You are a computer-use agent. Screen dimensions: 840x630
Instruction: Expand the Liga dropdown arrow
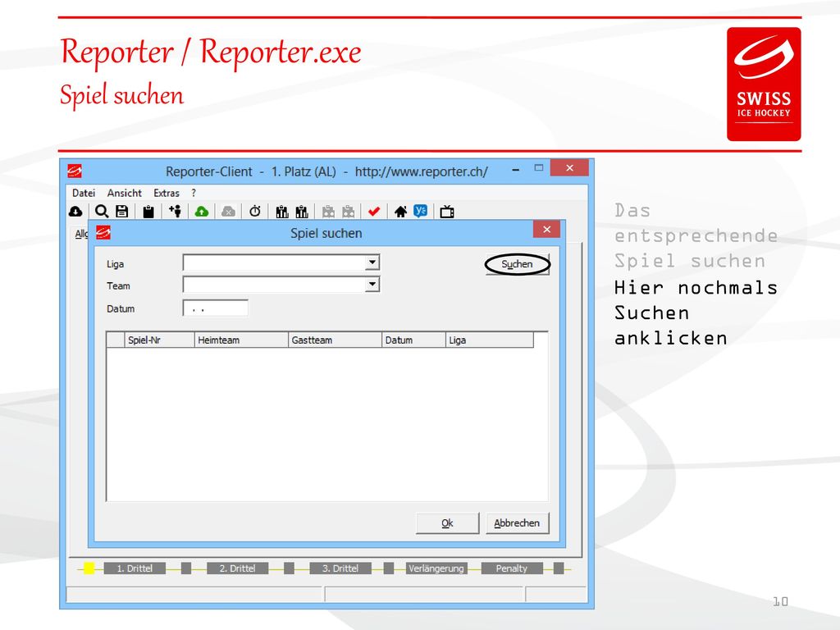372,262
